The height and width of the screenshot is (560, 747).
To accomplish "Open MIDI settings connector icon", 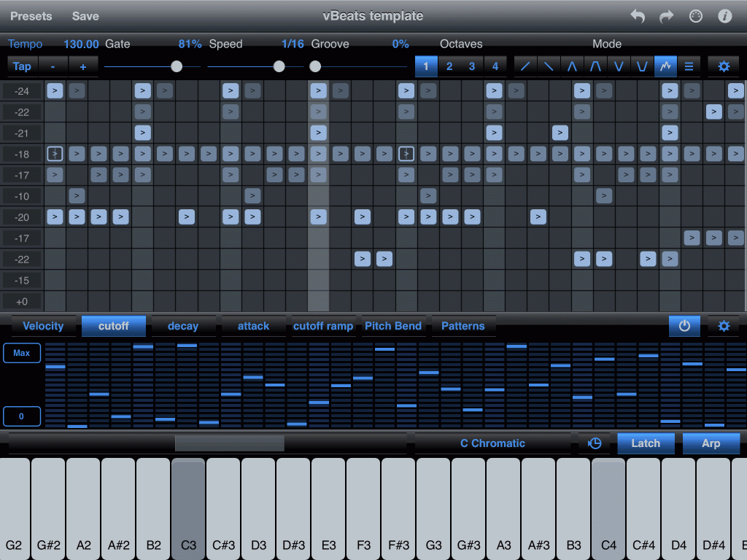I will (x=696, y=16).
